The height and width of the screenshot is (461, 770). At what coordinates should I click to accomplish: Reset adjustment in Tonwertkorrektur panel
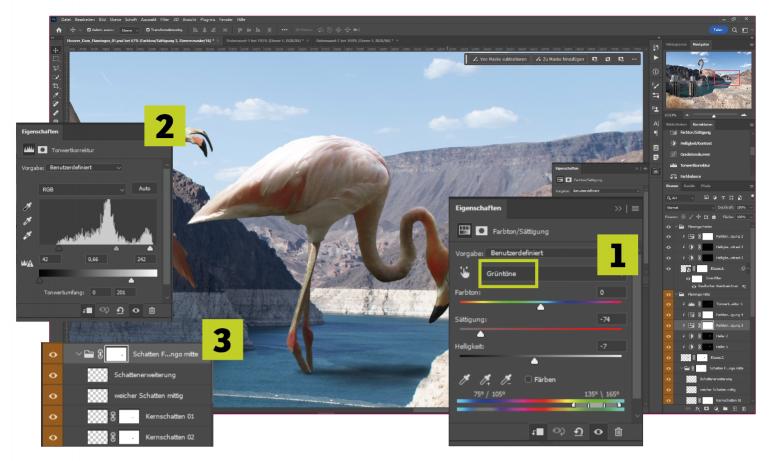[120, 310]
